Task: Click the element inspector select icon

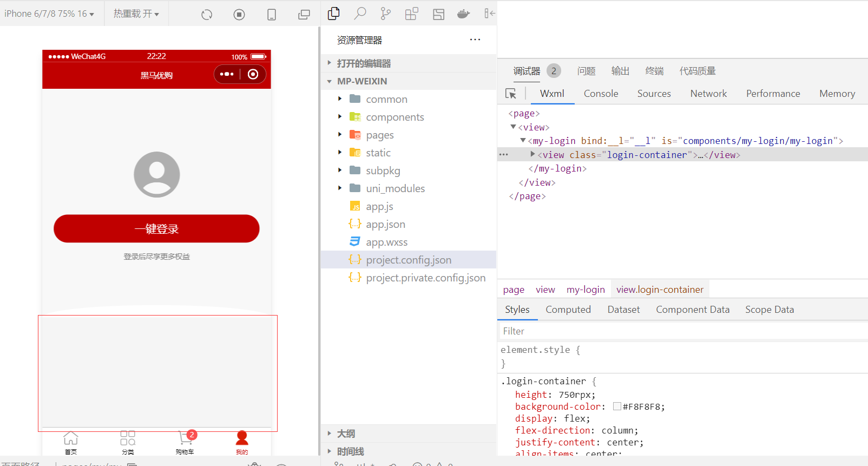Action: (x=510, y=94)
